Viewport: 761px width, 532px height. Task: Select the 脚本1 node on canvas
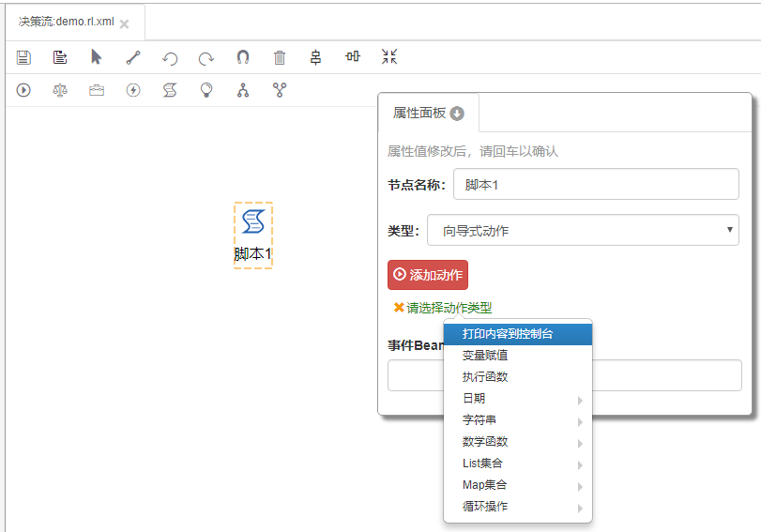pyautogui.click(x=253, y=236)
